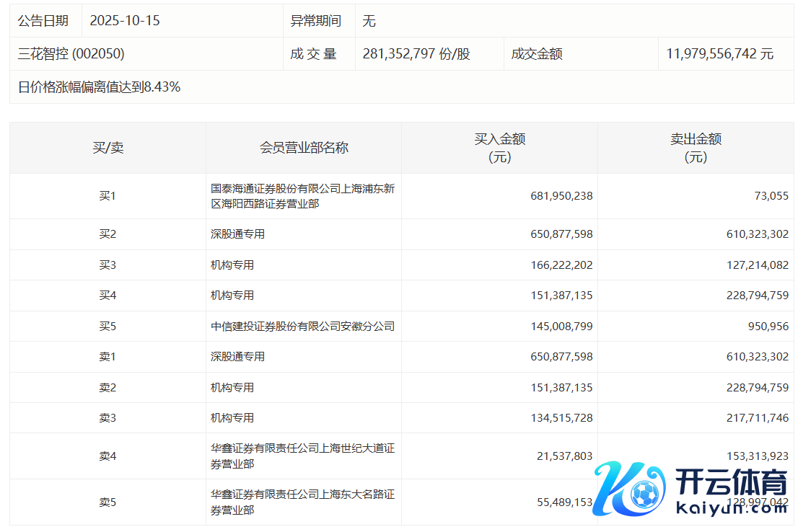Select the 国泰海通证券 Shanghai branch name
798x532 pixels.
coord(302,196)
